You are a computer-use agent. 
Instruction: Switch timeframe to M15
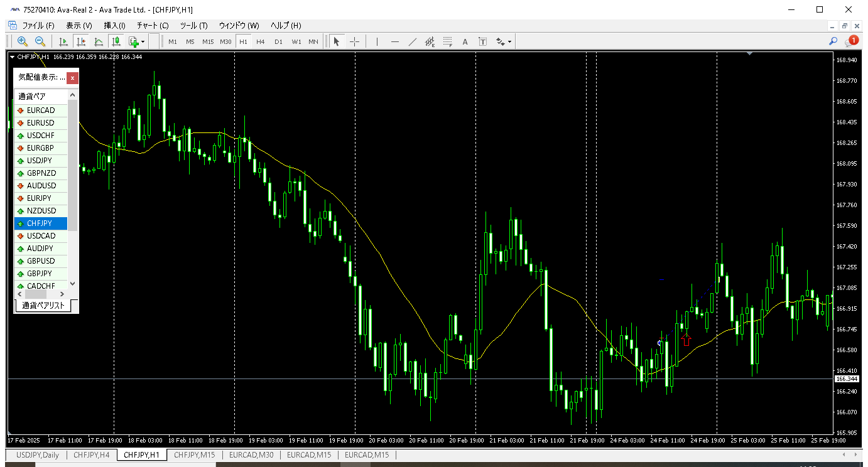[x=208, y=41]
